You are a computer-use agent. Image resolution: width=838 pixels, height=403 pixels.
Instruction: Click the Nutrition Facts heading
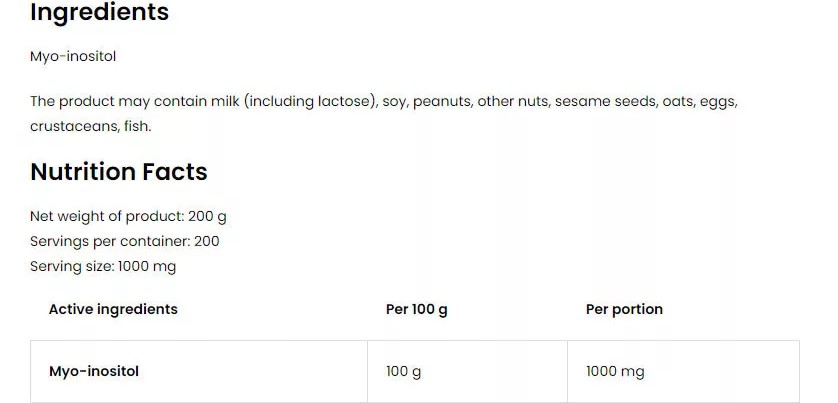pos(119,172)
